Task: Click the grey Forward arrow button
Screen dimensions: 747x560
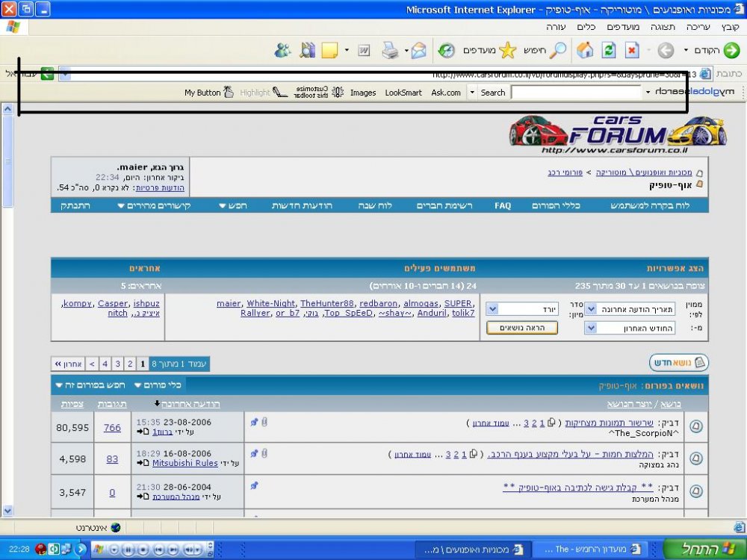Action: [x=666, y=50]
